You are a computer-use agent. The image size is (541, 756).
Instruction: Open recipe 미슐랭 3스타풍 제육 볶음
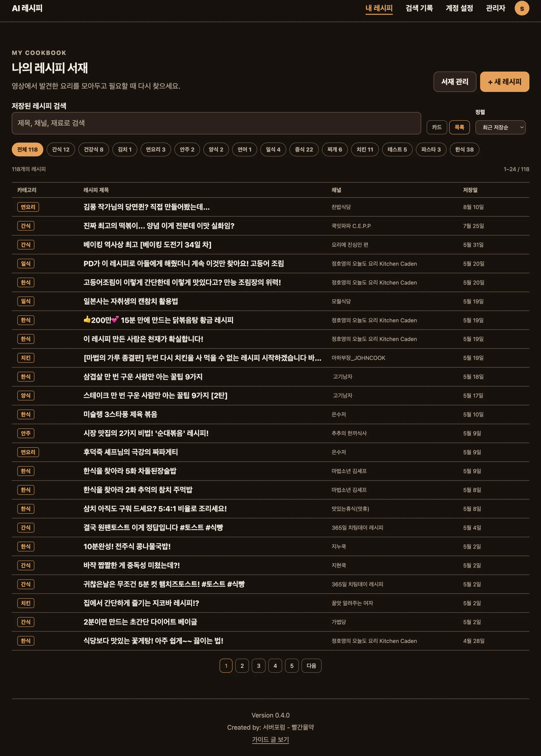point(120,414)
